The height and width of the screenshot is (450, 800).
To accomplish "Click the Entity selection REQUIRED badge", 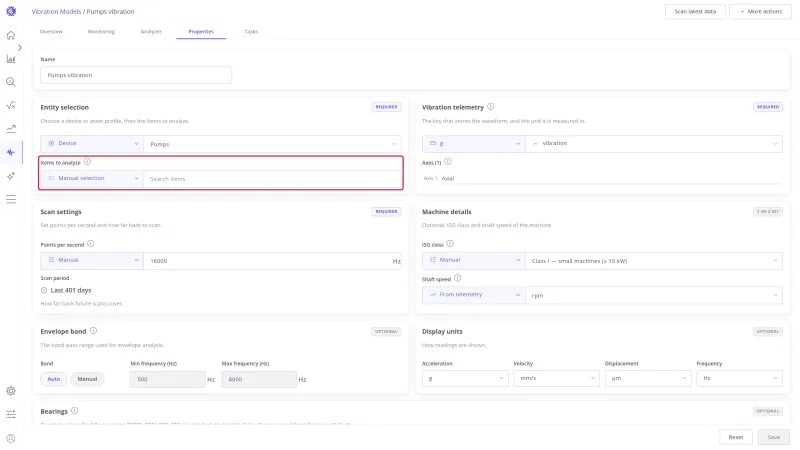I will pyautogui.click(x=386, y=107).
